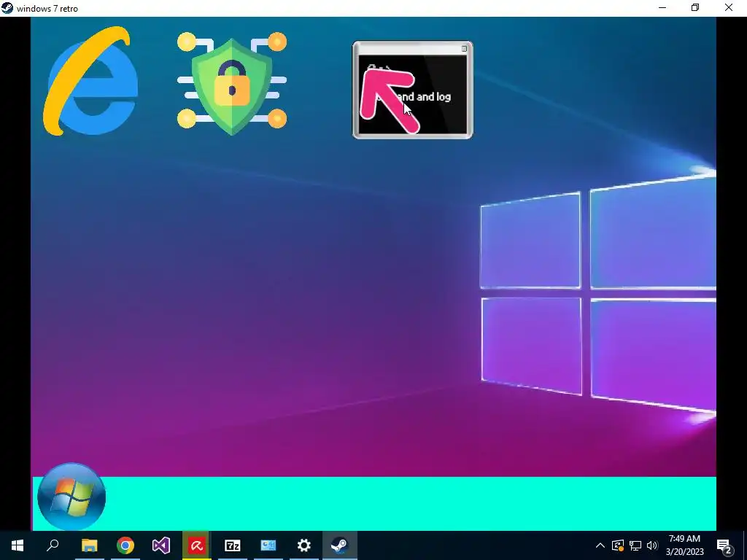
Task: Open 7-Zip from the taskbar
Action: click(x=233, y=545)
